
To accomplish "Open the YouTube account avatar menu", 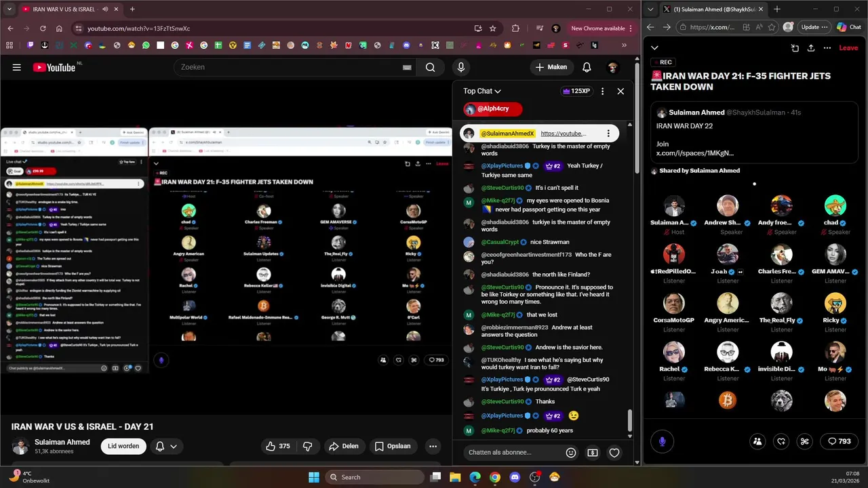I will pos(612,67).
